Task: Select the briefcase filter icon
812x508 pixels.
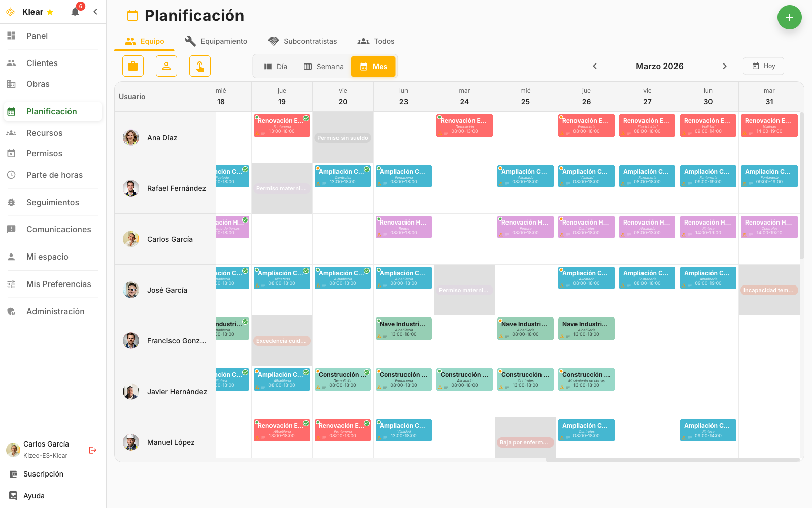Action: pos(132,66)
